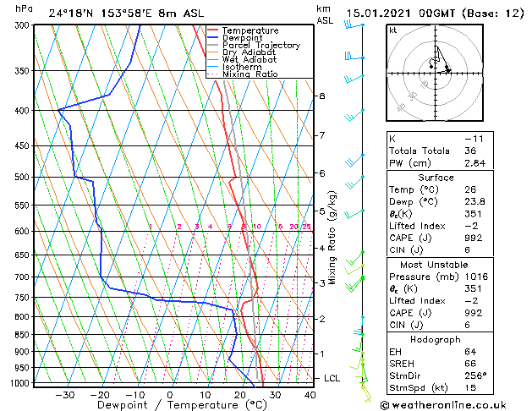The height and width of the screenshot is (411, 532).
Task: Click the 700 hPa pressure label
Action: tap(24, 277)
